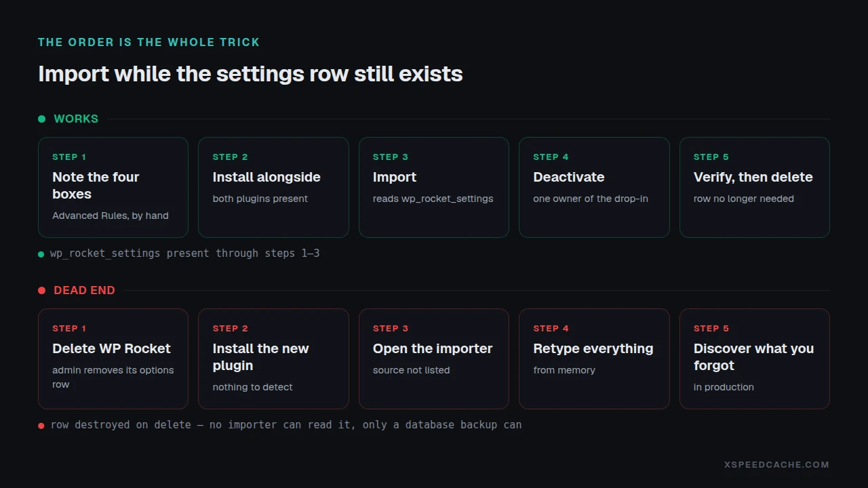Select the note beginning "row destroyed on delete"

pyautogui.click(x=286, y=425)
